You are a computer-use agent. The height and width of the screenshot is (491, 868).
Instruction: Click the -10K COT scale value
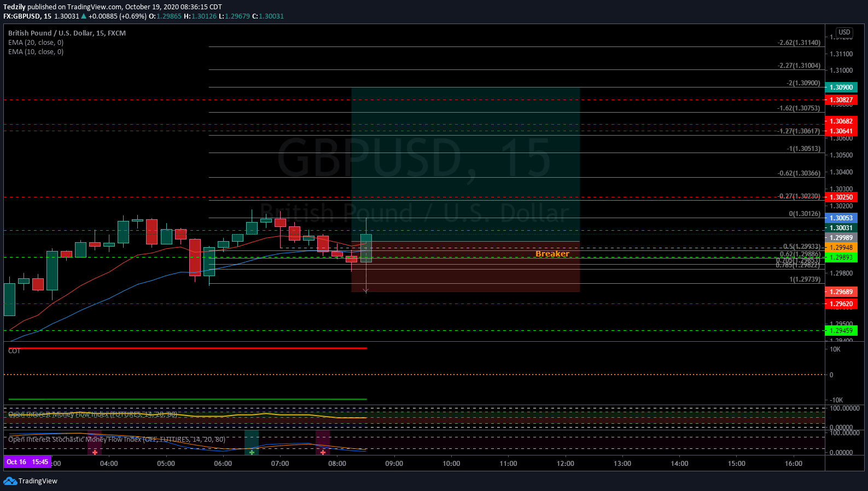[x=836, y=400]
